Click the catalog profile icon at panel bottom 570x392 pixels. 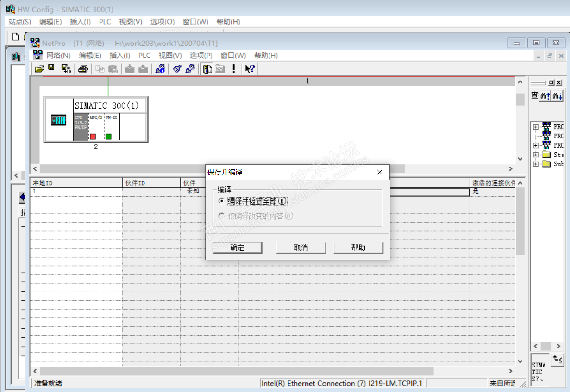click(x=557, y=359)
